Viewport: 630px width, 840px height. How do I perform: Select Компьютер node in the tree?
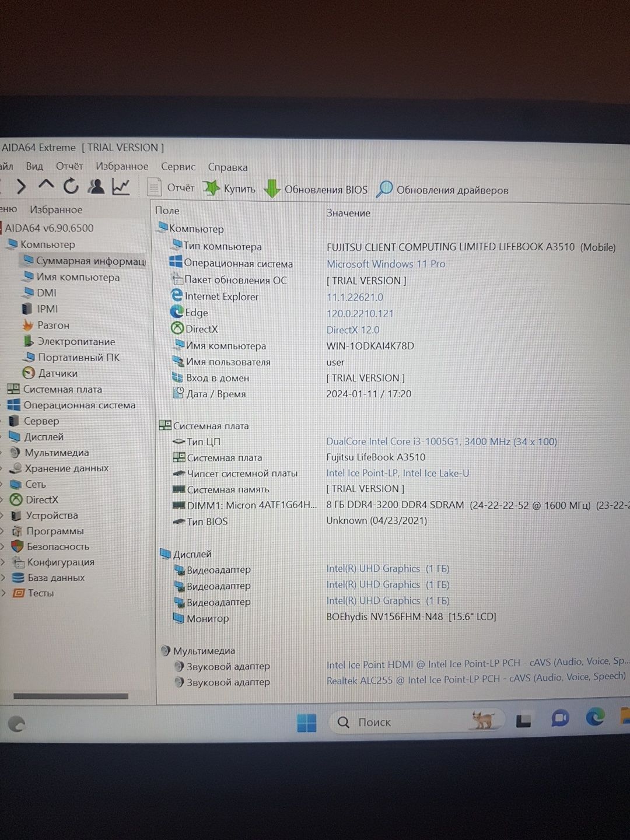41,244
